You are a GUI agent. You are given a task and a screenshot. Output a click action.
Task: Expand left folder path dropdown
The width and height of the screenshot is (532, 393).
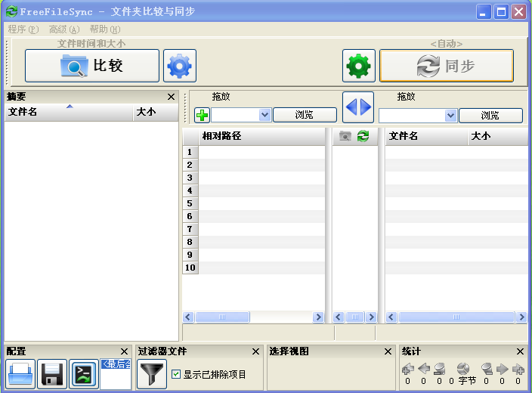click(264, 115)
